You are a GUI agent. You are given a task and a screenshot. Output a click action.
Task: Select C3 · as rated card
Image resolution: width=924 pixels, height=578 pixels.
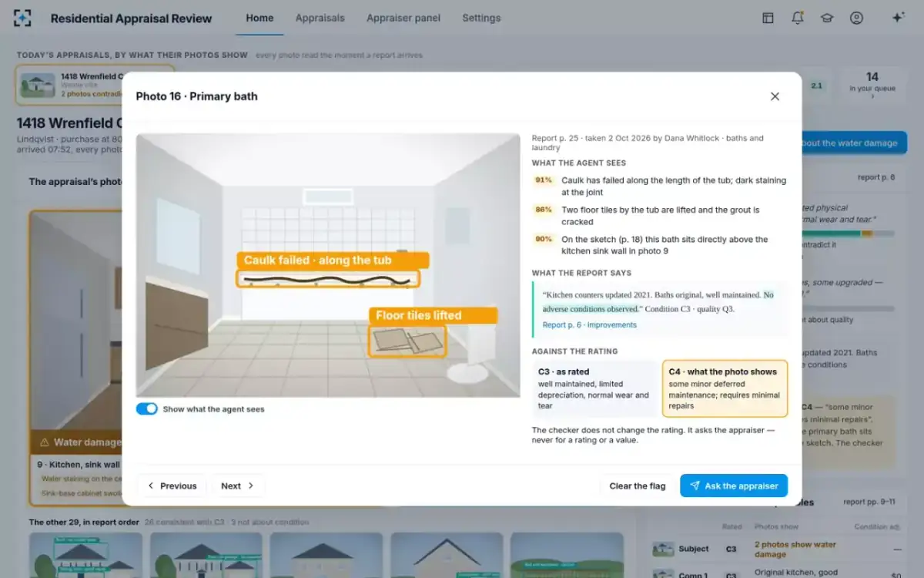(x=594, y=388)
